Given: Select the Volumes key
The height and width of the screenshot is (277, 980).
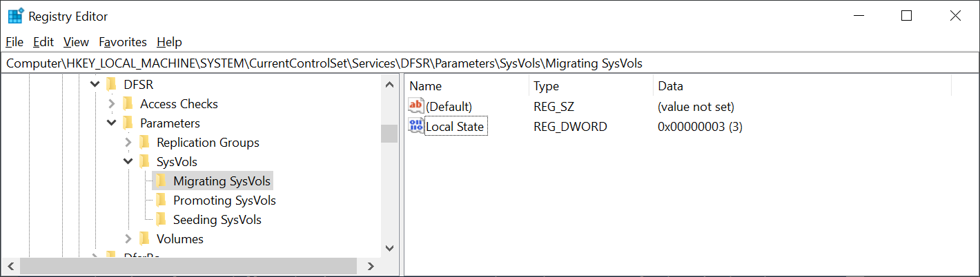Looking at the screenshot, I should point(179,239).
